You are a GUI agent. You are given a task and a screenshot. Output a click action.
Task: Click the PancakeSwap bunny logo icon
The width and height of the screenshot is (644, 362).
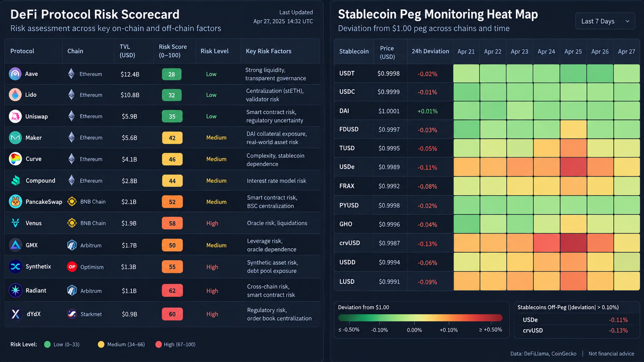(x=15, y=202)
